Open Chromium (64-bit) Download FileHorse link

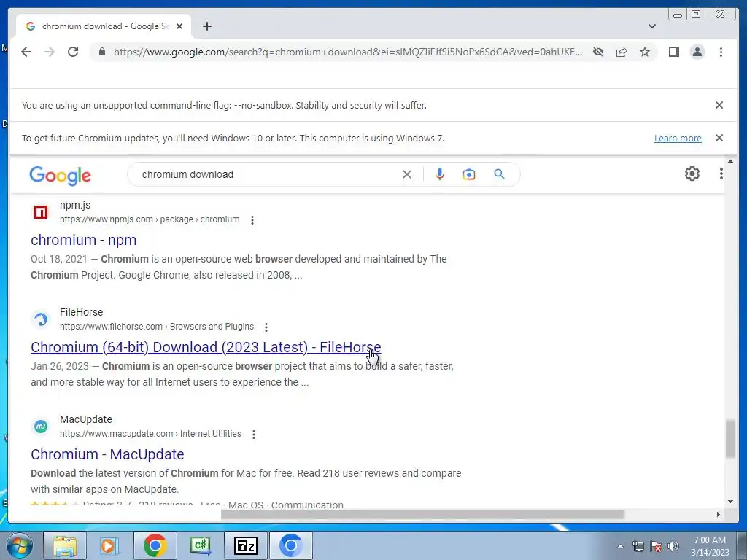[x=206, y=347]
